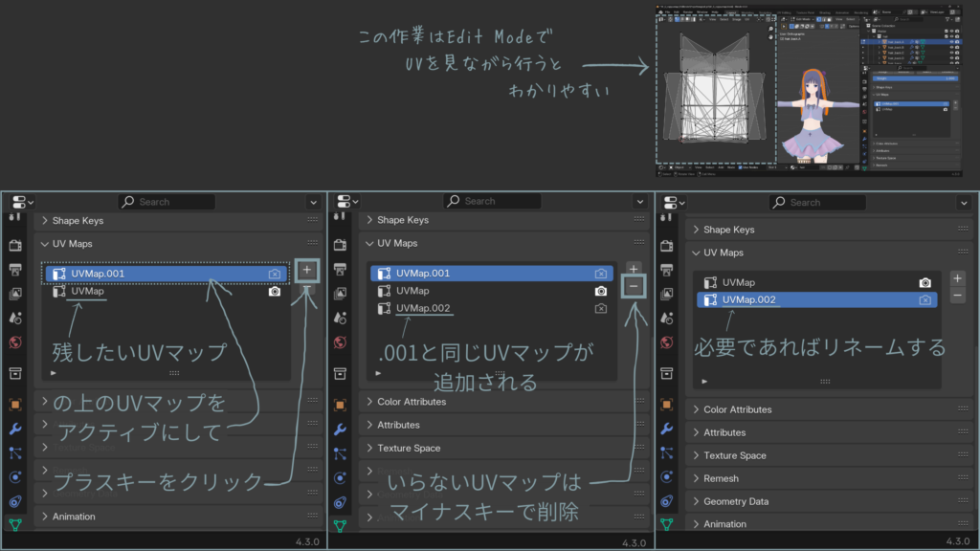Set UVMap.001 active for render in left panel

tap(275, 274)
